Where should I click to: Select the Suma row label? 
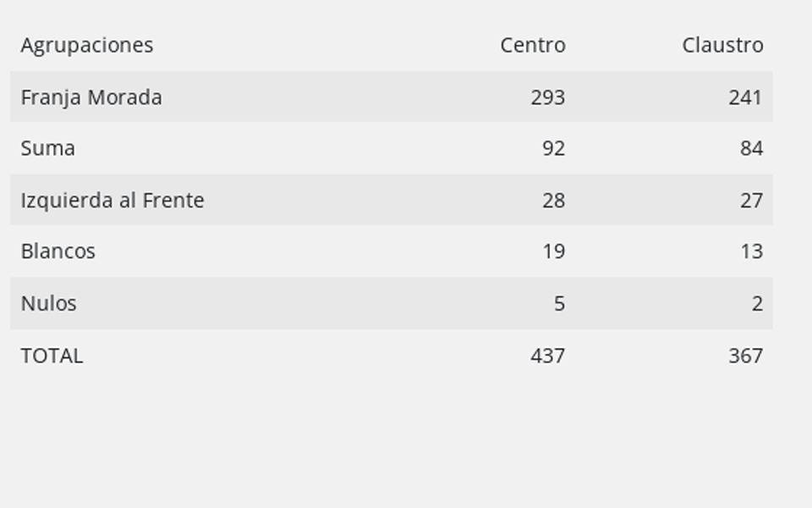(47, 148)
